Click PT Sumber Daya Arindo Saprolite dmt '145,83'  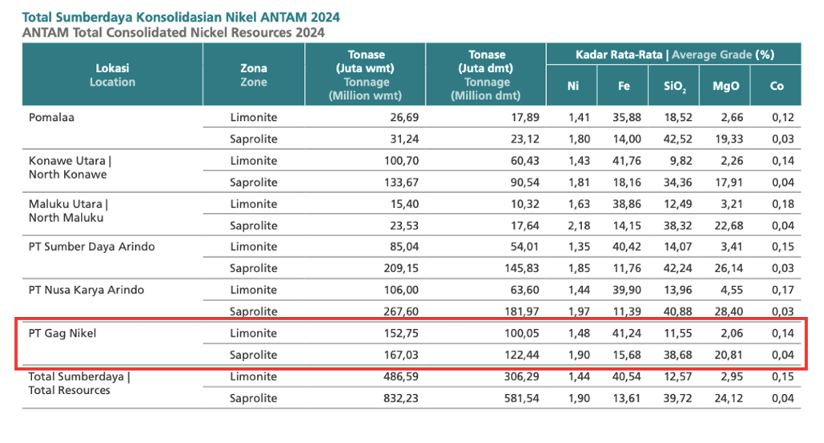pos(522,268)
